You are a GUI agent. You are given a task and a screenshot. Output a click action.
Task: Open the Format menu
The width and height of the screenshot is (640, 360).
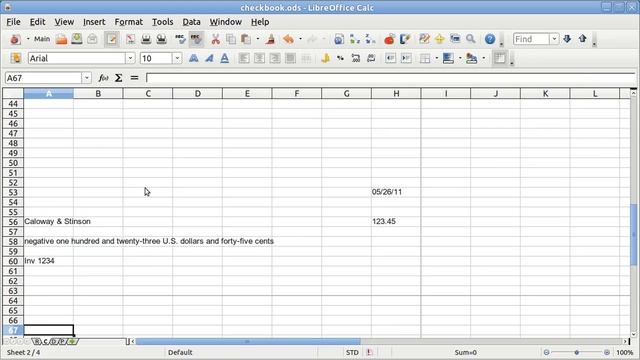point(129,22)
